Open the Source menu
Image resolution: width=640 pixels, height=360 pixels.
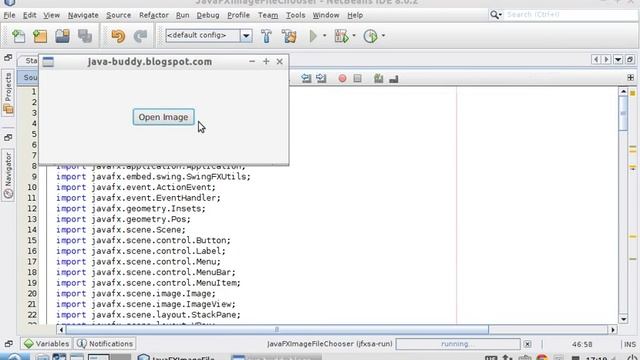(x=118, y=15)
